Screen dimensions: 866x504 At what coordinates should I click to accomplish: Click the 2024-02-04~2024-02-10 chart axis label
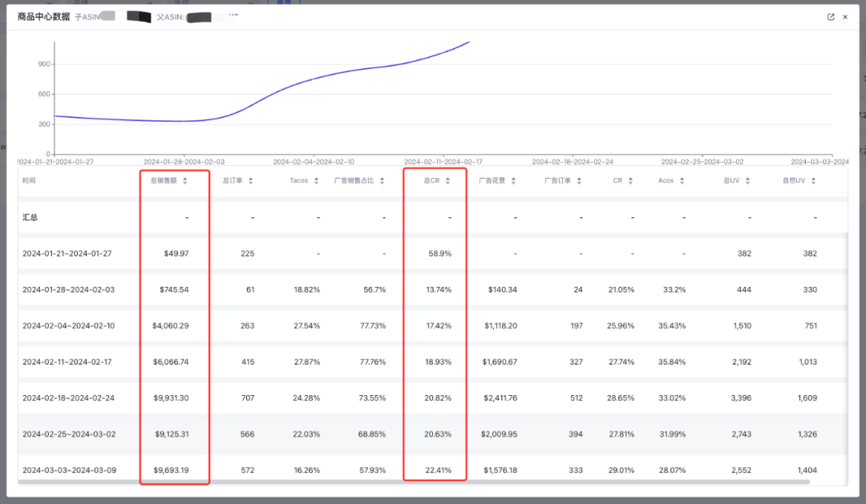point(313,162)
